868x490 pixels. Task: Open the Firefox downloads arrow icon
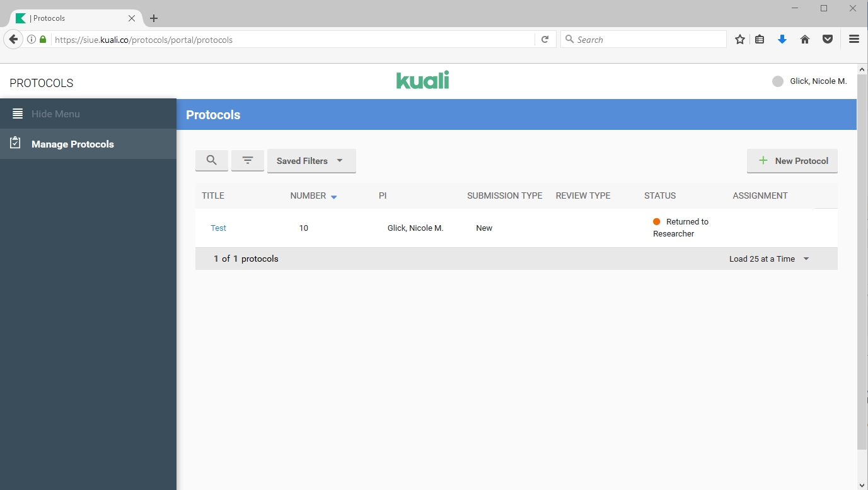[782, 40]
